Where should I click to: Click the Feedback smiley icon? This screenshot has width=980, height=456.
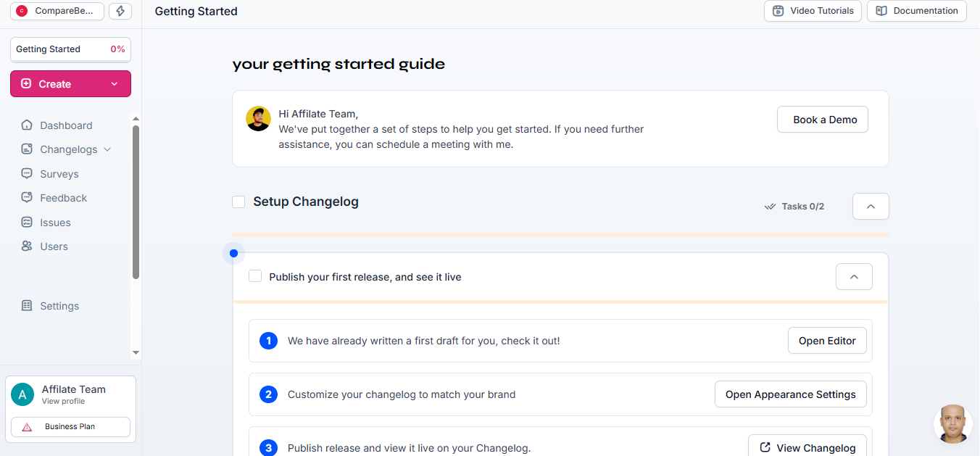pyautogui.click(x=27, y=198)
